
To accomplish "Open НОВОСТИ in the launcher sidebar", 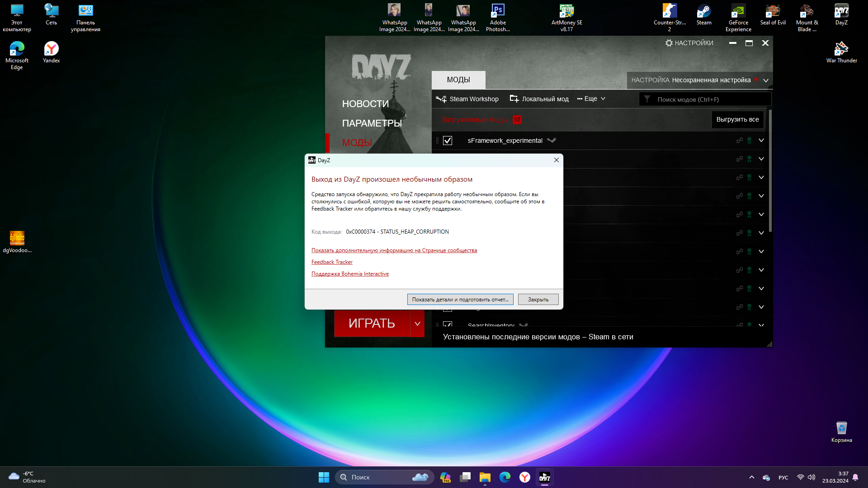I will point(365,104).
